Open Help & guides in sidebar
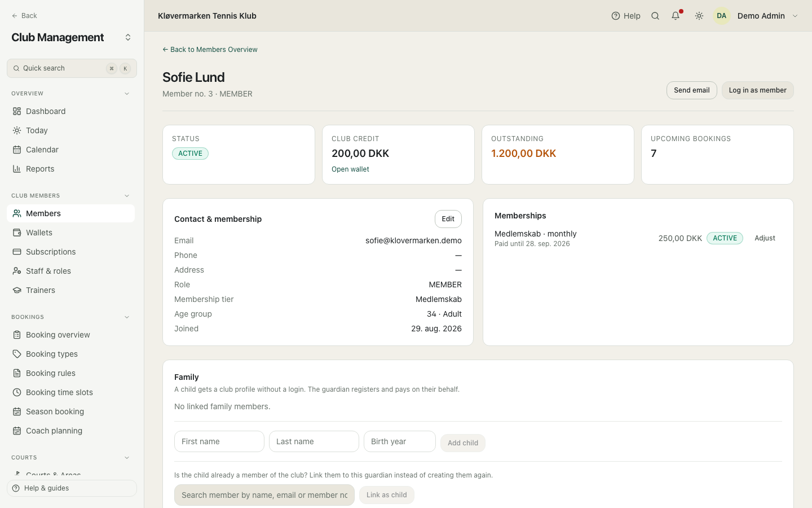 click(72, 488)
